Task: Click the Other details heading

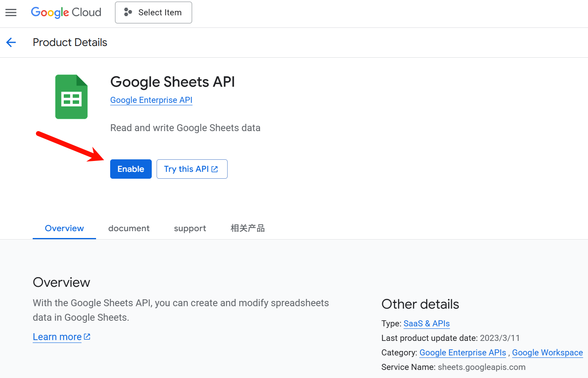Action: click(420, 304)
